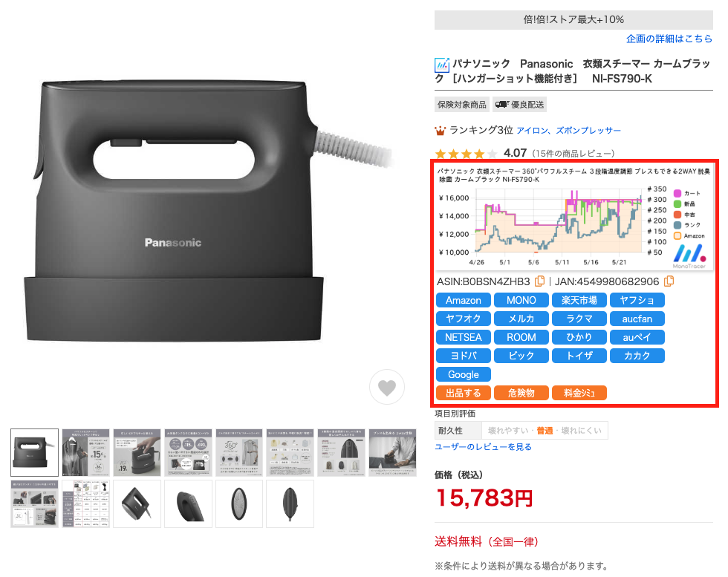Click the ranking crown icon
The image size is (728, 577).
click(440, 131)
